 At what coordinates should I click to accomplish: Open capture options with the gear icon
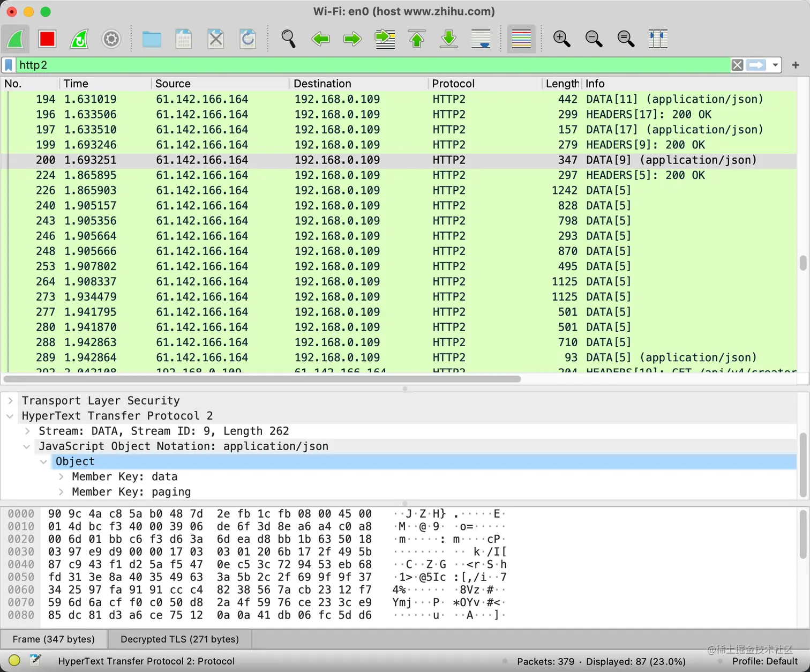111,39
